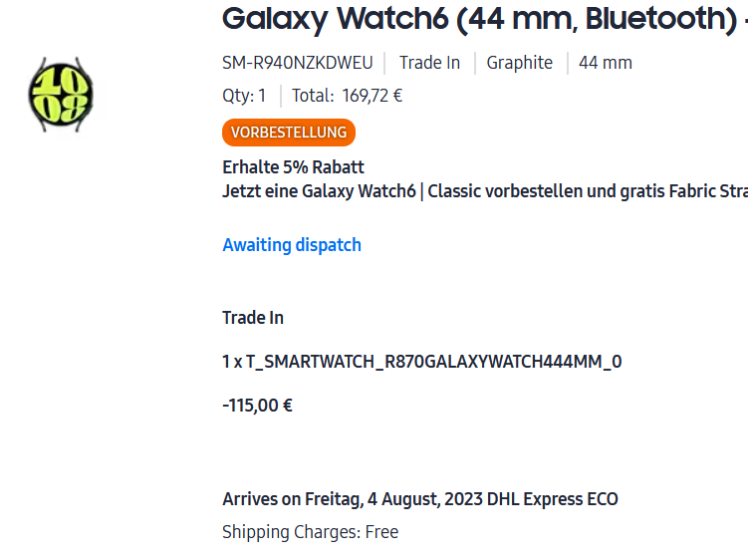Click the Total label before the price
This screenshot has height=560, width=748.
(313, 96)
